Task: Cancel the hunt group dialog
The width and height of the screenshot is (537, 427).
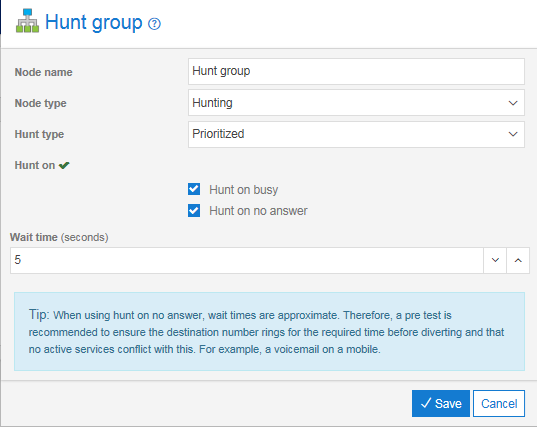Action: [x=499, y=403]
